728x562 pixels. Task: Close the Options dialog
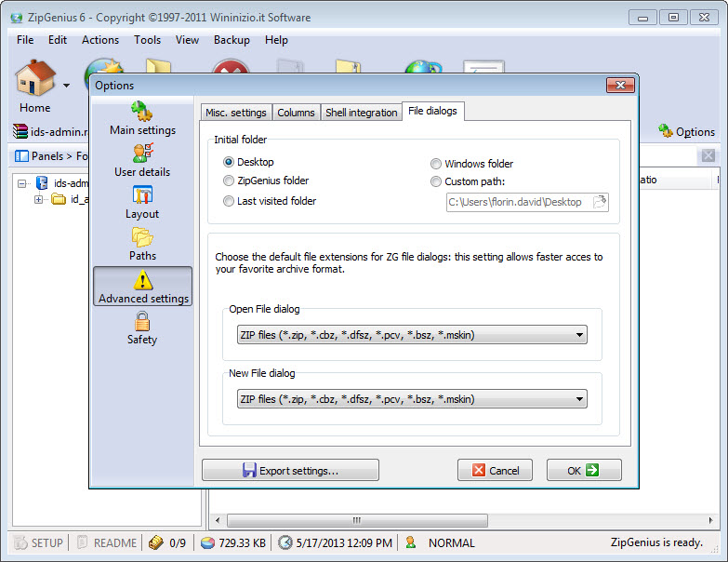(x=620, y=85)
